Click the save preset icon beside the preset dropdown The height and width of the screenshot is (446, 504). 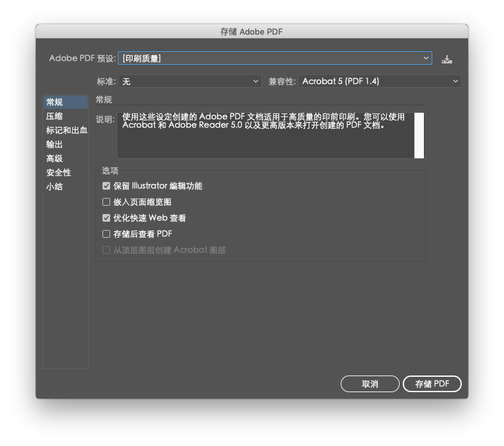click(446, 59)
